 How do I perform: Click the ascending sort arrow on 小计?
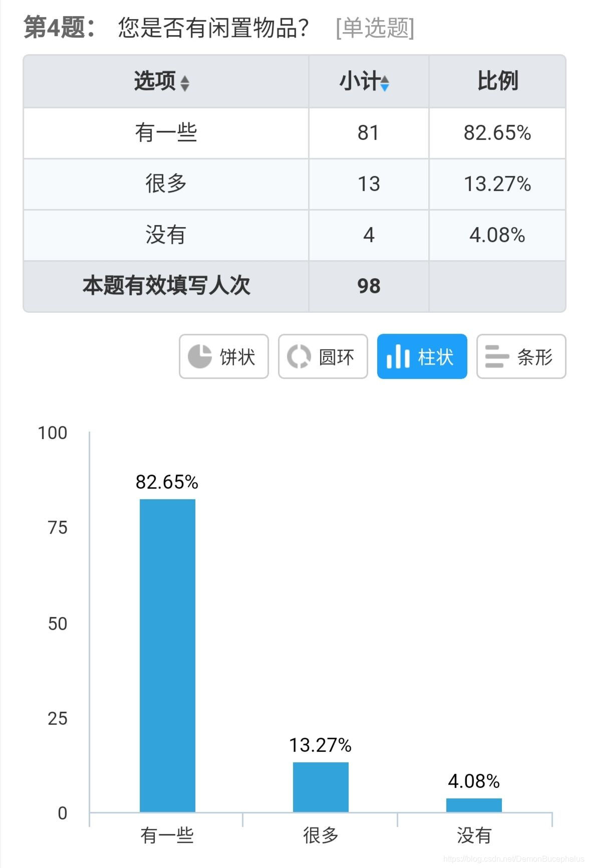[x=384, y=78]
